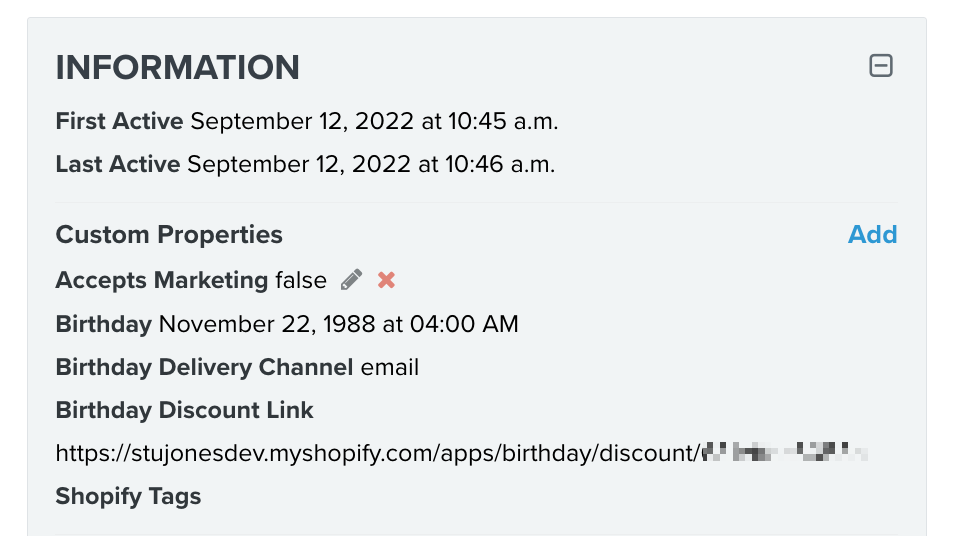The image size is (964, 536).
Task: Collapse the Information panel
Action: 881,67
